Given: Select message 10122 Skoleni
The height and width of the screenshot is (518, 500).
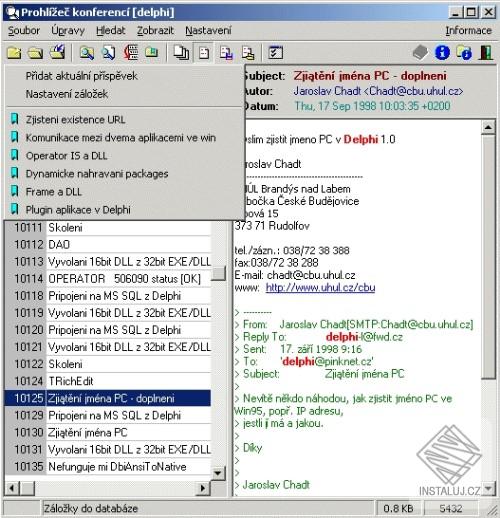Looking at the screenshot, I should [108, 364].
